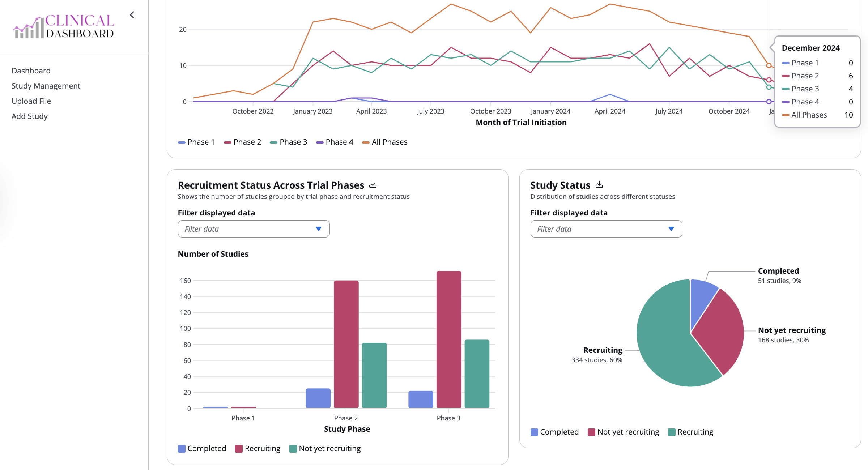
Task: Click the 'Study Status' heading
Action: 560,185
